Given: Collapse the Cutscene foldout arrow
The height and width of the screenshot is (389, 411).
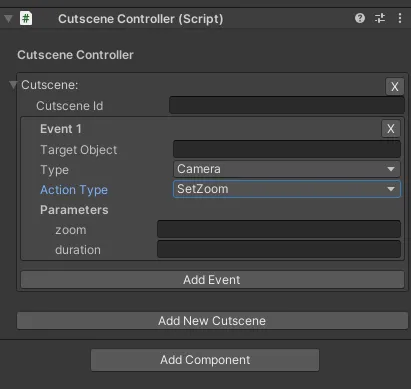Looking at the screenshot, I should point(13,85).
